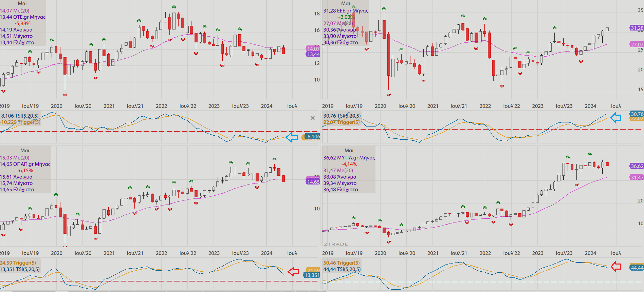
Task: Click the '39,34 Μέγιστο' high price text
Action: click(340, 183)
